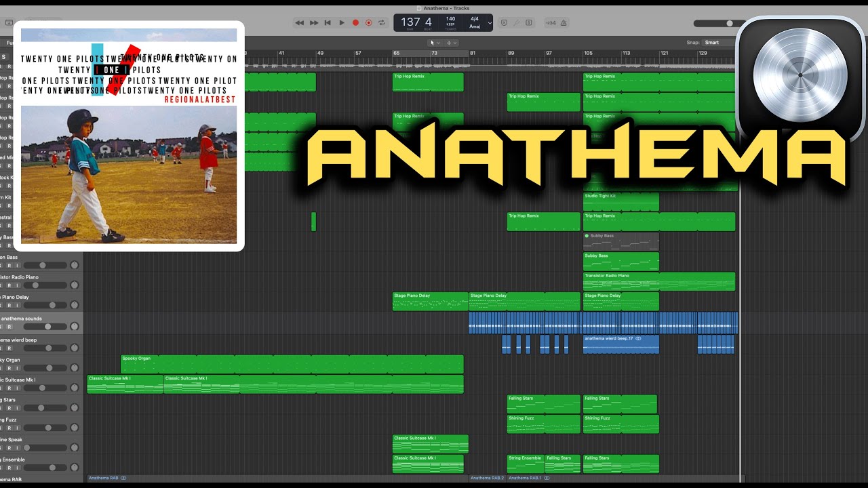Click the Fast Forward transport button
The height and width of the screenshot is (488, 868).
click(x=314, y=22)
